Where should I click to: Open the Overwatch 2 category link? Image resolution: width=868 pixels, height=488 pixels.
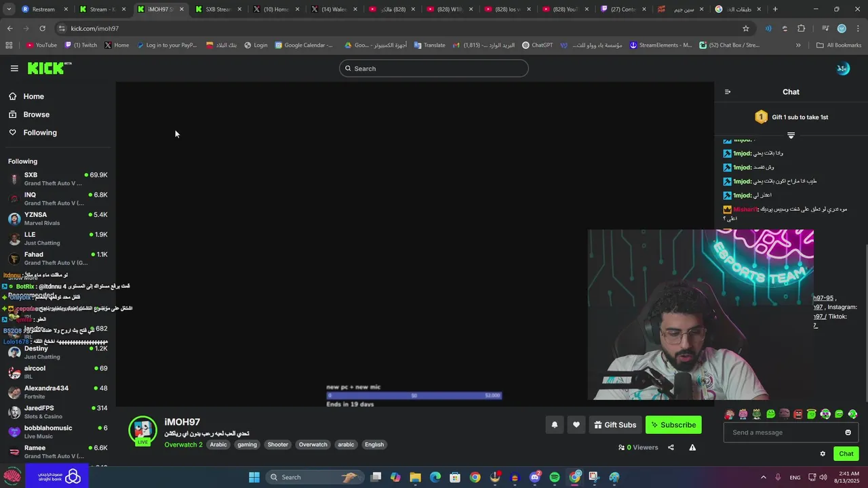pyautogui.click(x=183, y=445)
